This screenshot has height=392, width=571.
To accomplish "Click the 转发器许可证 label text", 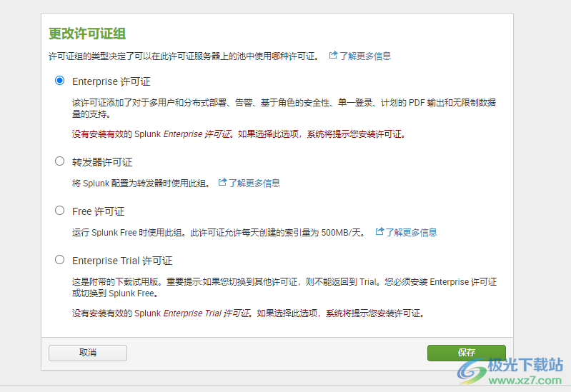I will pyautogui.click(x=102, y=162).
